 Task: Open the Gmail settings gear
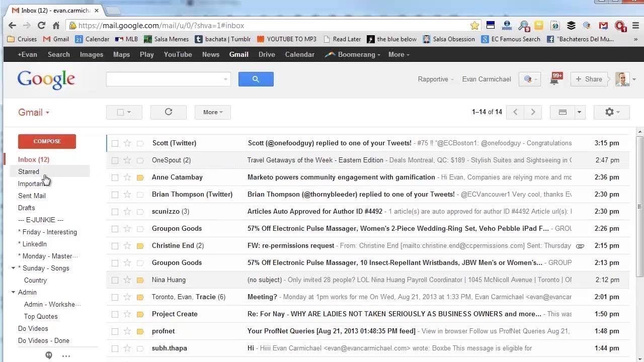point(612,112)
